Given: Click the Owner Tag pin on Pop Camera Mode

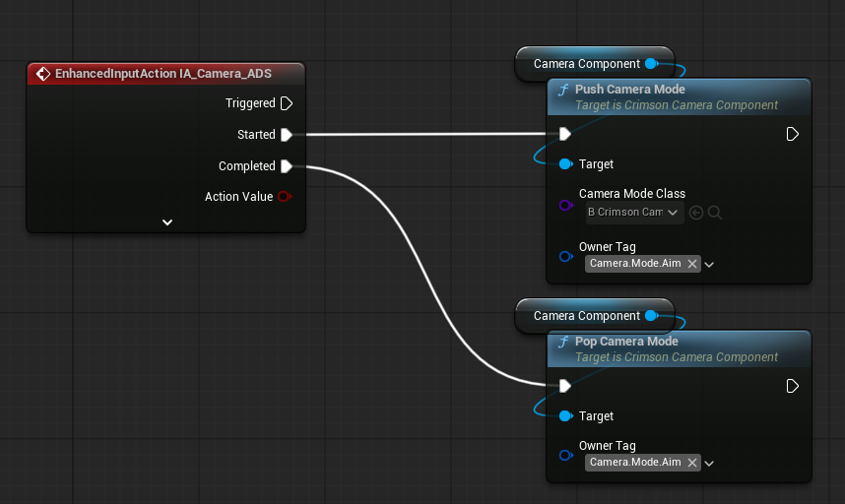Looking at the screenshot, I should pos(565,455).
